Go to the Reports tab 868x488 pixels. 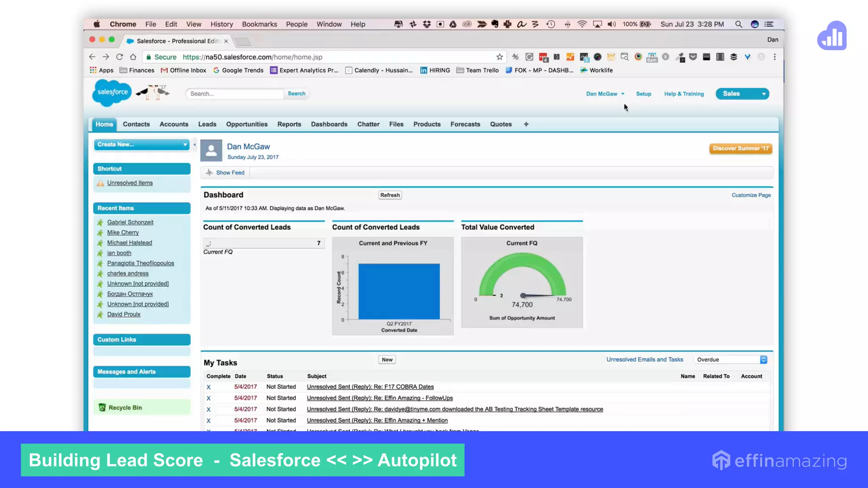click(x=289, y=124)
